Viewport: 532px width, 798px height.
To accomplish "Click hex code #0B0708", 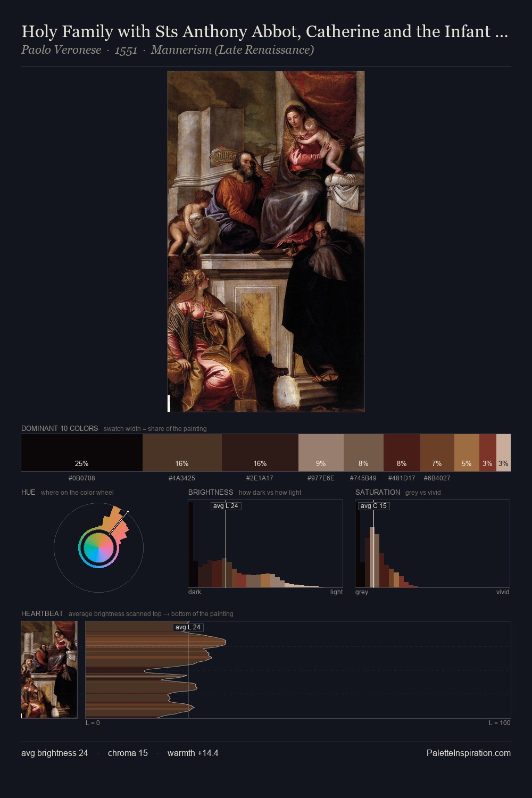I will [82, 478].
